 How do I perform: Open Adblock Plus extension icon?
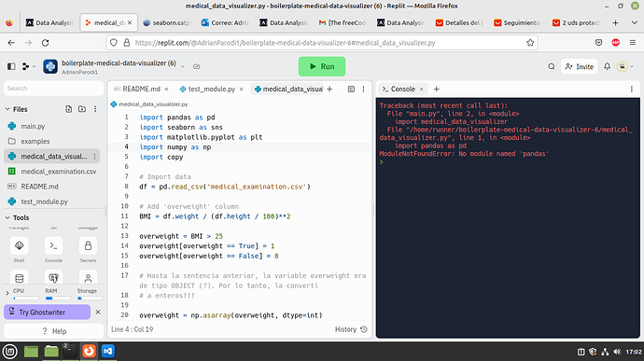[616, 43]
